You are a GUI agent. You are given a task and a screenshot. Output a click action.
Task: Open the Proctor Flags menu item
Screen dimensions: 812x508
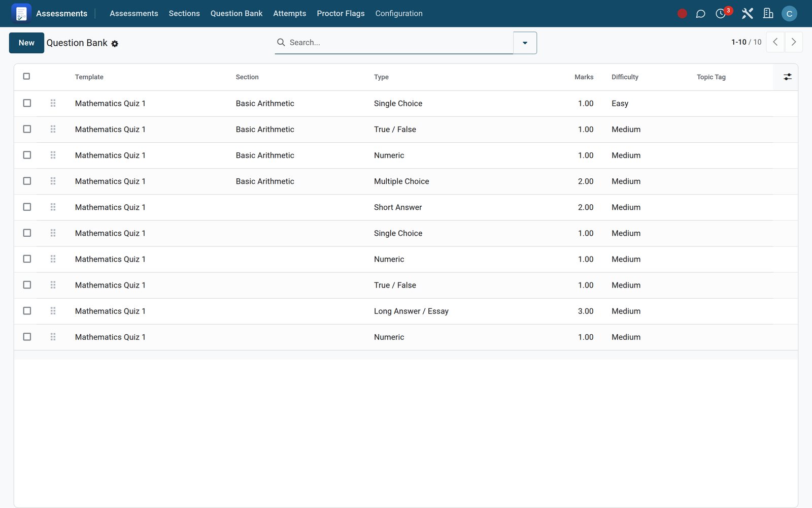pyautogui.click(x=341, y=14)
